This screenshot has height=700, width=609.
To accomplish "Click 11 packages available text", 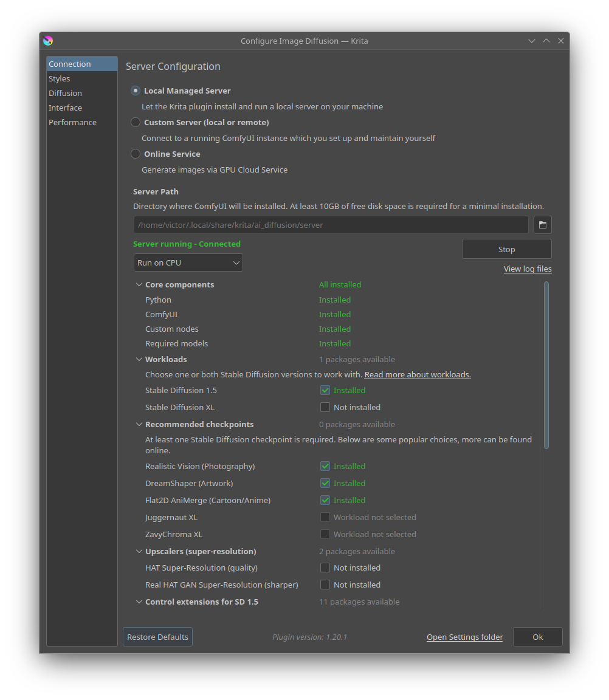I will coord(359,602).
